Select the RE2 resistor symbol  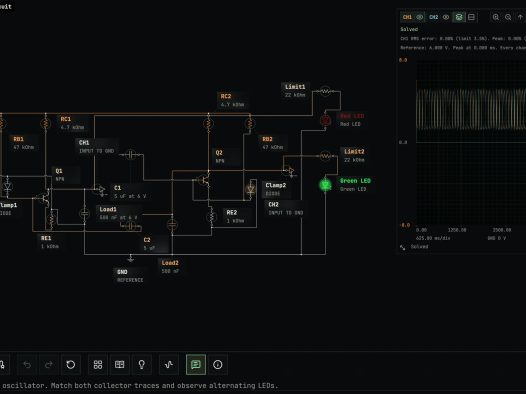[212, 217]
